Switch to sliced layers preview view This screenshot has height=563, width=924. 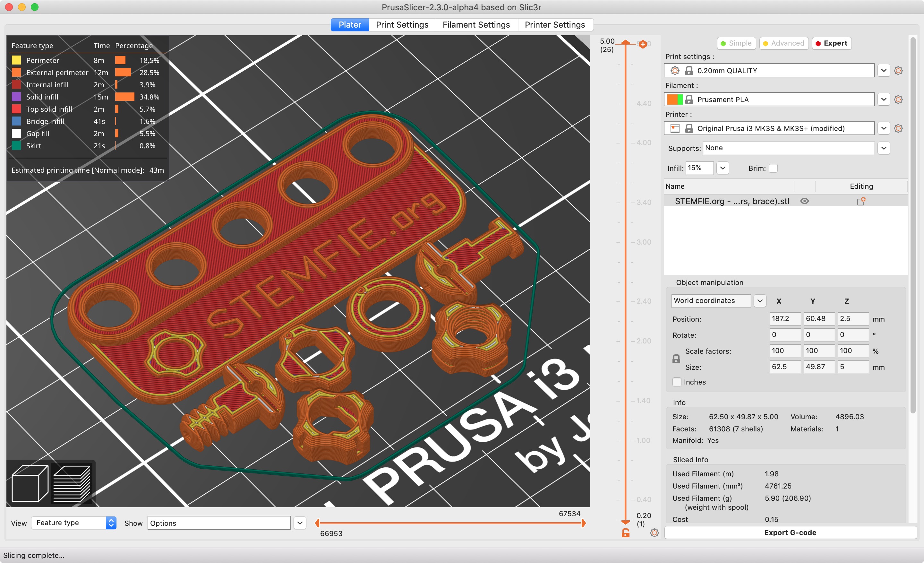pos(72,483)
